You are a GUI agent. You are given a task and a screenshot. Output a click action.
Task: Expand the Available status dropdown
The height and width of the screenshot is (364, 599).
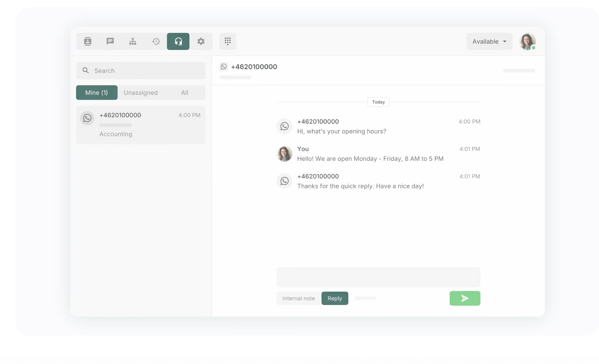485,42
